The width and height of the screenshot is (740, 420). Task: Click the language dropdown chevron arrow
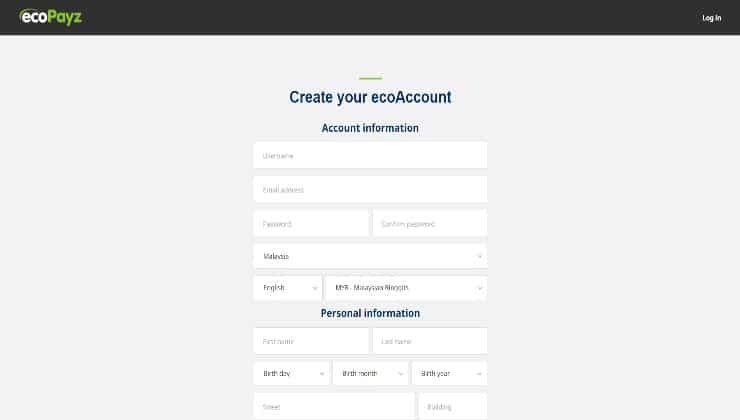point(315,288)
